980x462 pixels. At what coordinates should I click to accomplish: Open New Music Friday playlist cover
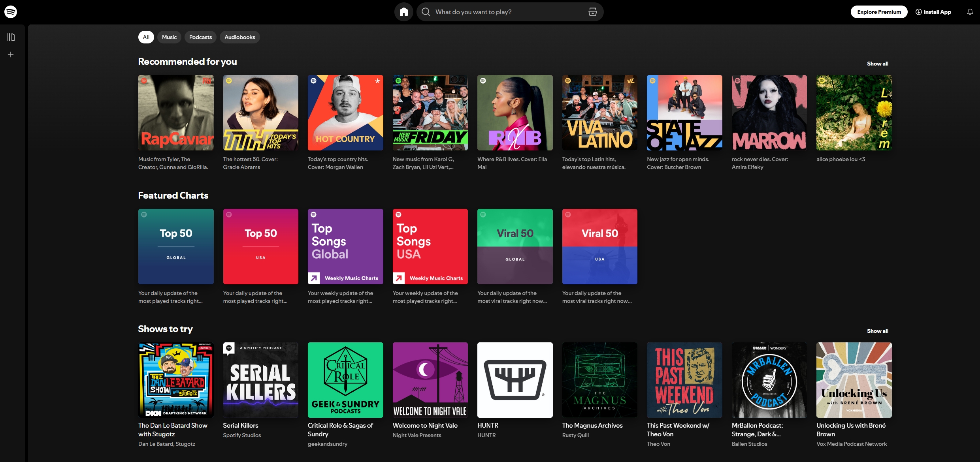[430, 113]
